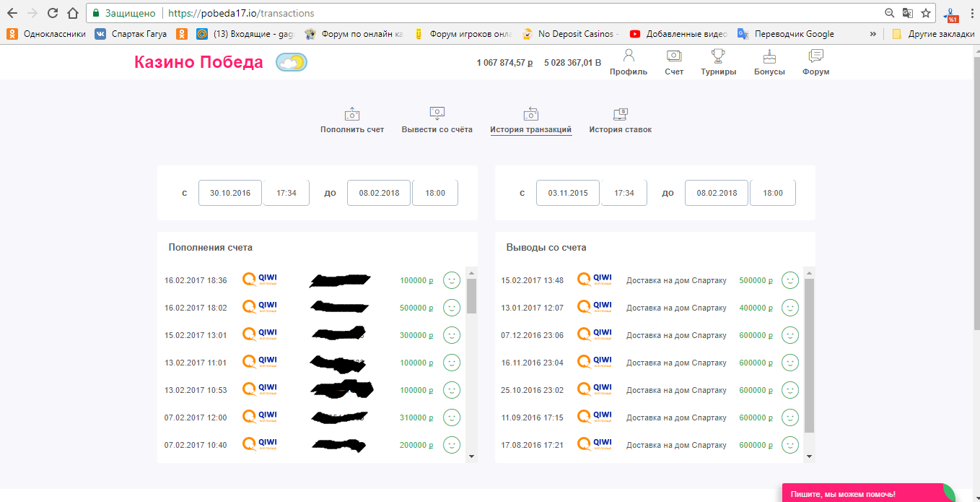Click the Пополнить счет deposit icon

coord(351,114)
